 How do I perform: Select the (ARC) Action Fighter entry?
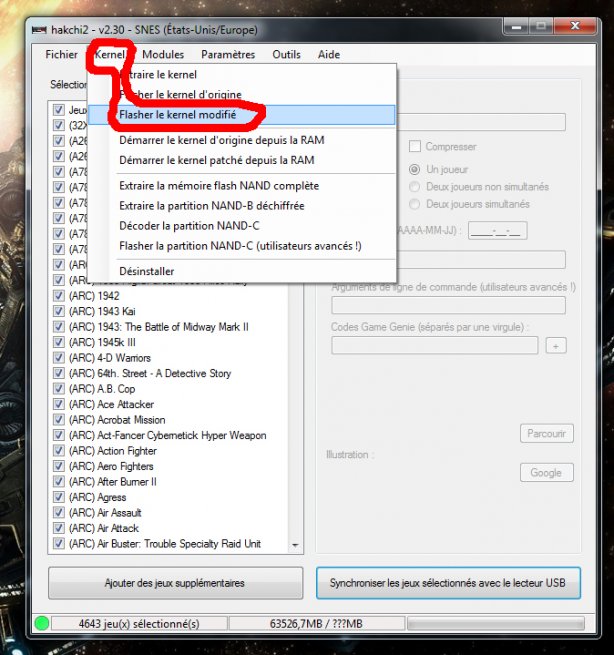[113, 451]
